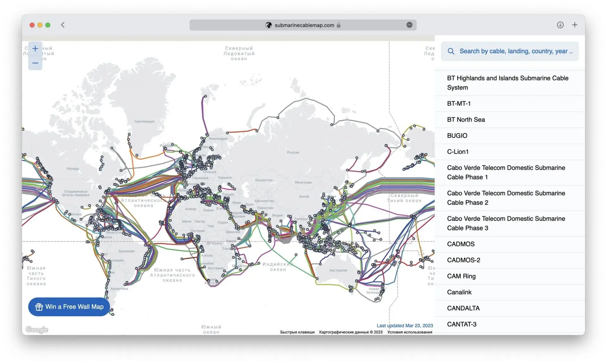Click the Индийский океан label
Viewport: 607px width, 364px height.
coord(278,267)
